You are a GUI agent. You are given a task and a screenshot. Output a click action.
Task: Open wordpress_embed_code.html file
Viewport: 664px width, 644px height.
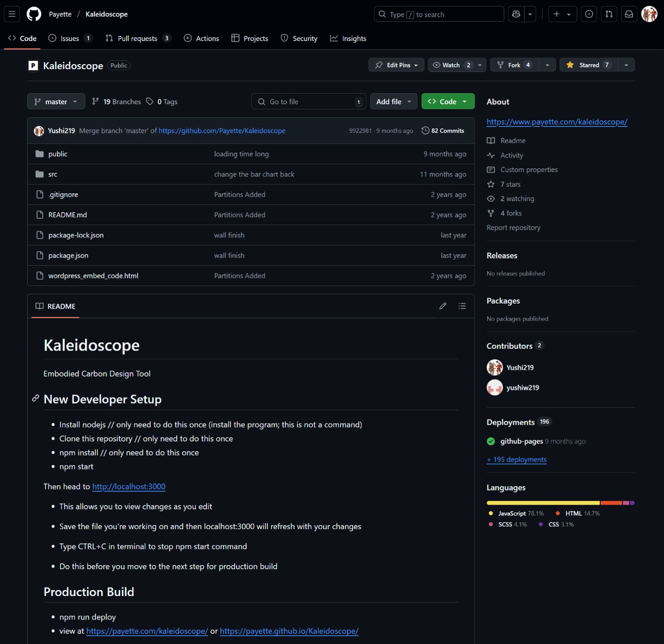93,276
